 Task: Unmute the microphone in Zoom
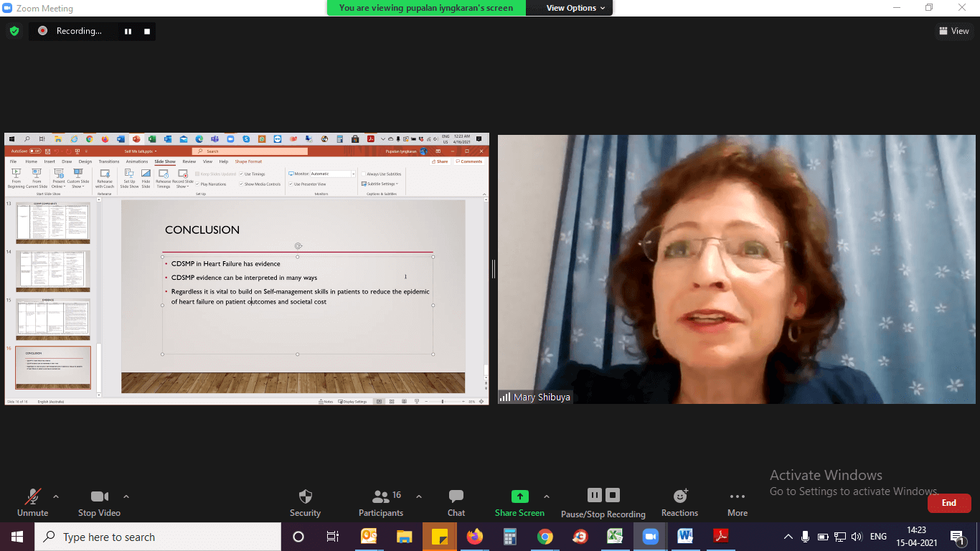[32, 502]
